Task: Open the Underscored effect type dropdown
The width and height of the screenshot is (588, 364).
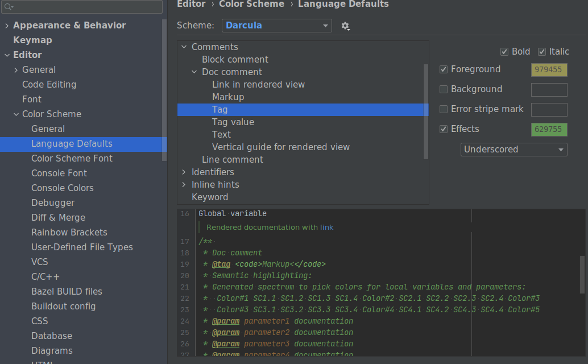Action: (x=514, y=150)
